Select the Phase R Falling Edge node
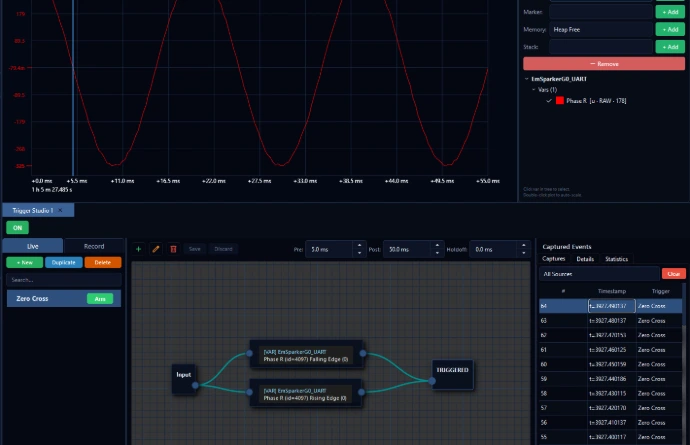Image resolution: width=690 pixels, height=445 pixels. click(x=306, y=354)
